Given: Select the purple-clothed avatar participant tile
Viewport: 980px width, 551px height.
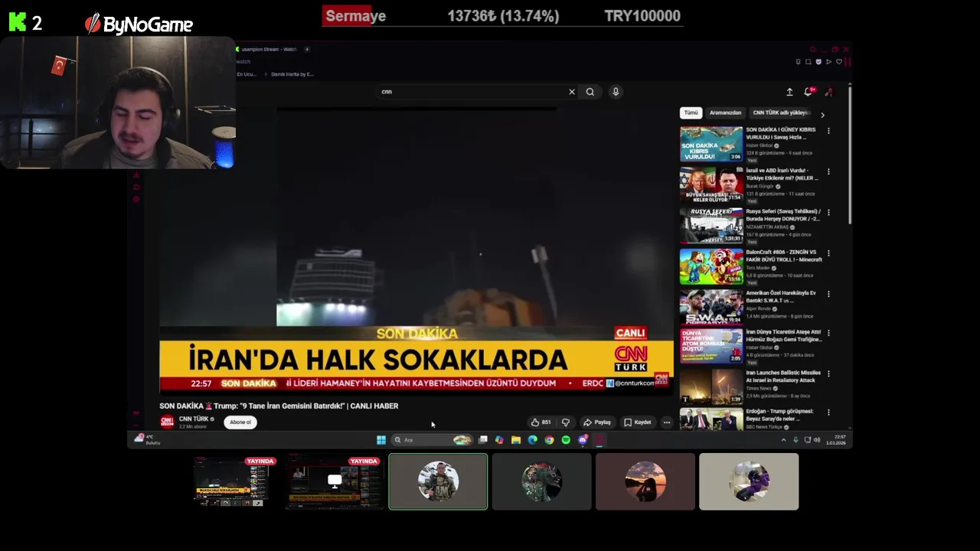Looking at the screenshot, I should (749, 481).
